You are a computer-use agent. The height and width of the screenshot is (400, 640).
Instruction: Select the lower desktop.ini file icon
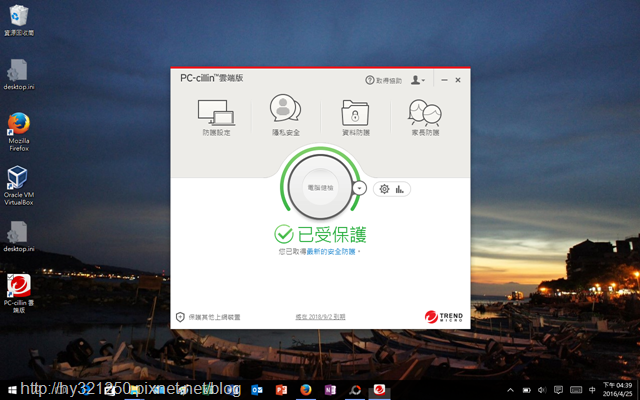(x=19, y=236)
